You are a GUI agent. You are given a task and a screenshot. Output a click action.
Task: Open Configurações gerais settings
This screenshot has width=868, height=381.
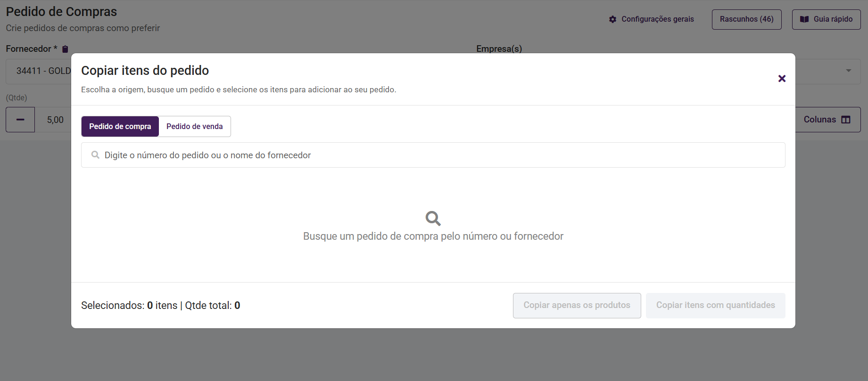[x=651, y=19]
